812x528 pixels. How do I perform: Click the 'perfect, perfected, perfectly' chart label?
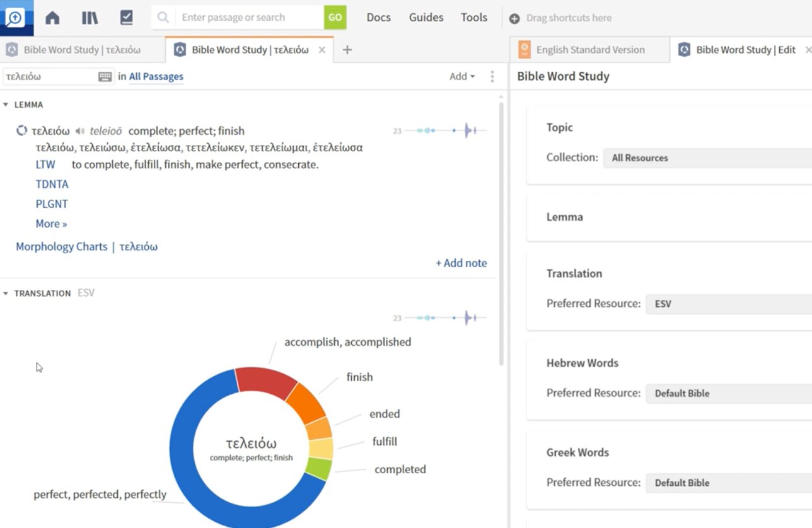click(100, 495)
